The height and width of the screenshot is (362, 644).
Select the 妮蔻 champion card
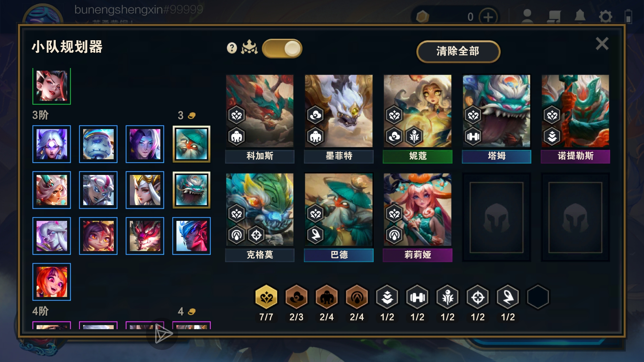coord(418,119)
